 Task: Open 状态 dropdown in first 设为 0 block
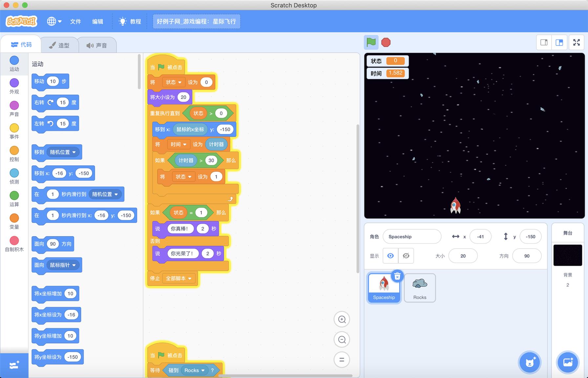pos(174,82)
